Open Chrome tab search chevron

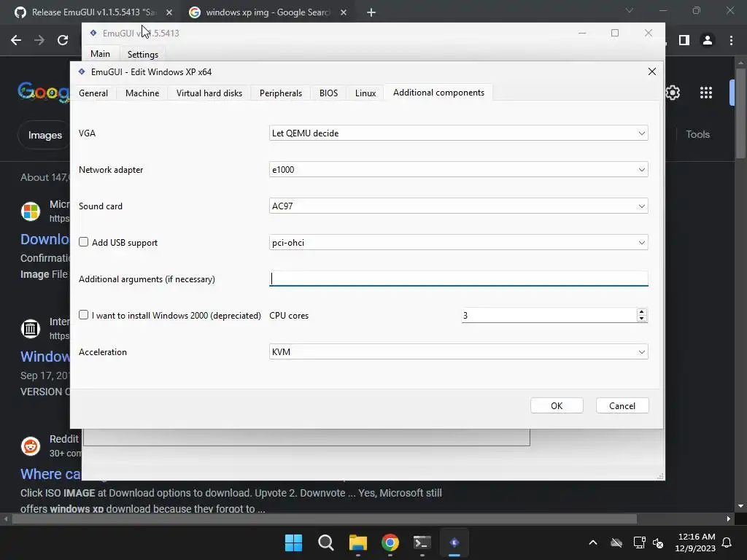point(630,10)
